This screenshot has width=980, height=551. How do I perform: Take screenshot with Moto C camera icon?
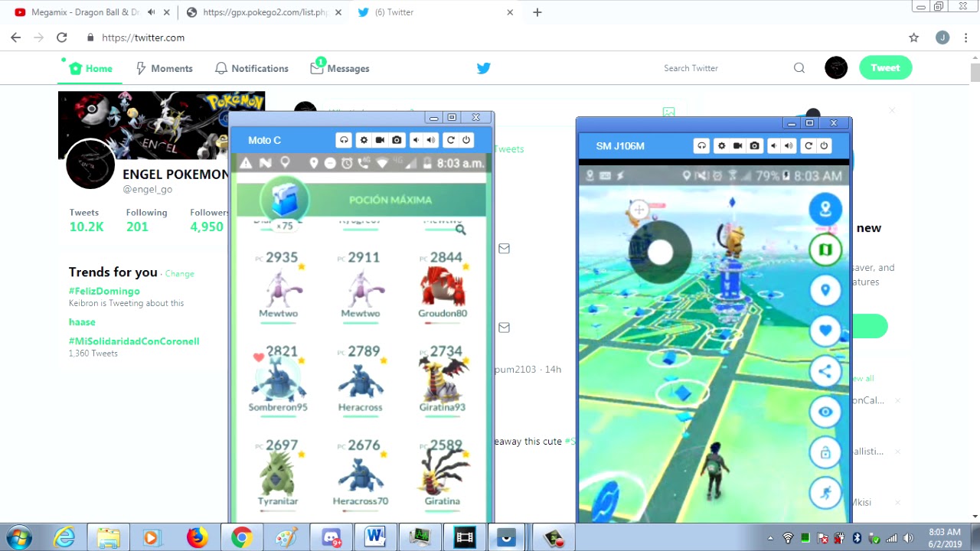(397, 140)
